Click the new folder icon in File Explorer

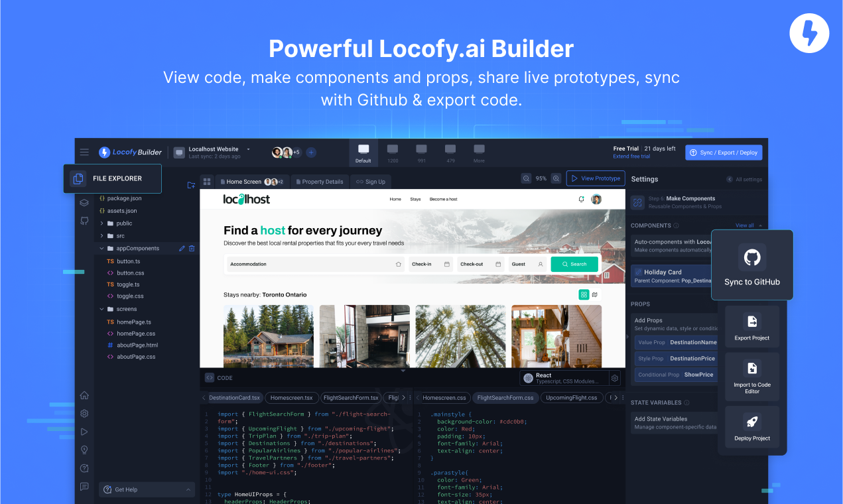click(191, 185)
